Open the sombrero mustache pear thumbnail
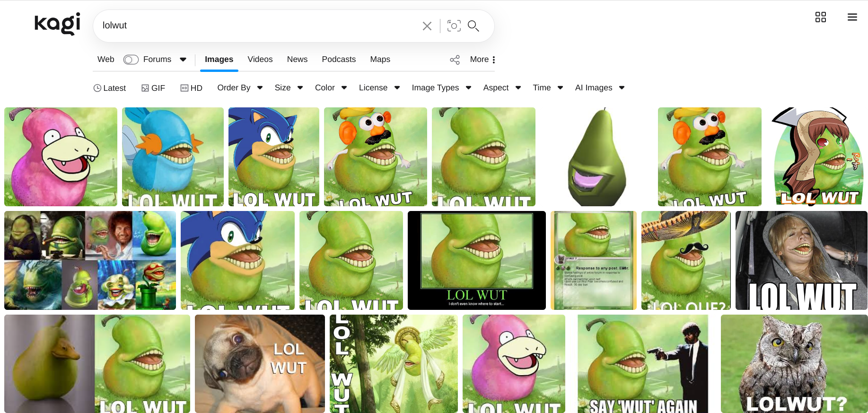The image size is (868, 413). coord(686,260)
